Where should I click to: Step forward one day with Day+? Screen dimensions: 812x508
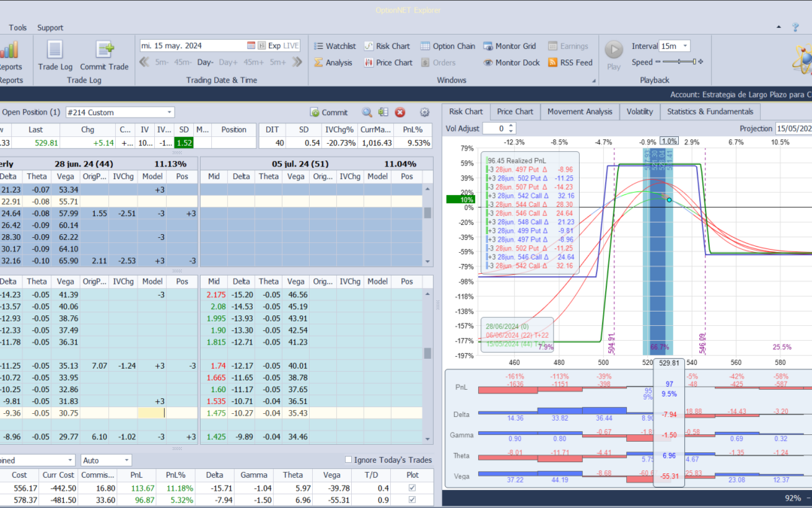click(x=228, y=62)
